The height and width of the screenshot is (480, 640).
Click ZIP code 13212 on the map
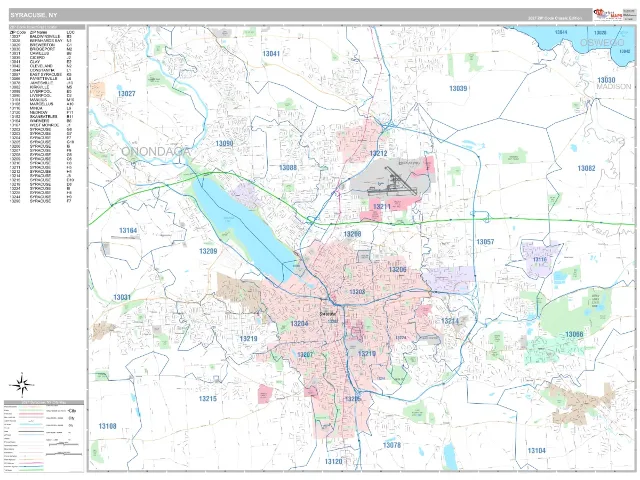(378, 153)
